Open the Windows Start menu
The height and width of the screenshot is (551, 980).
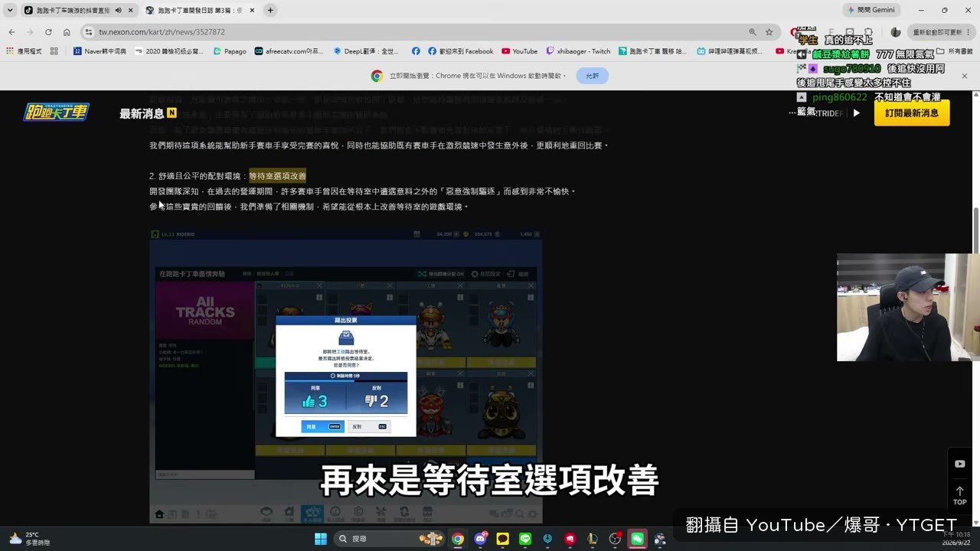coord(321,539)
